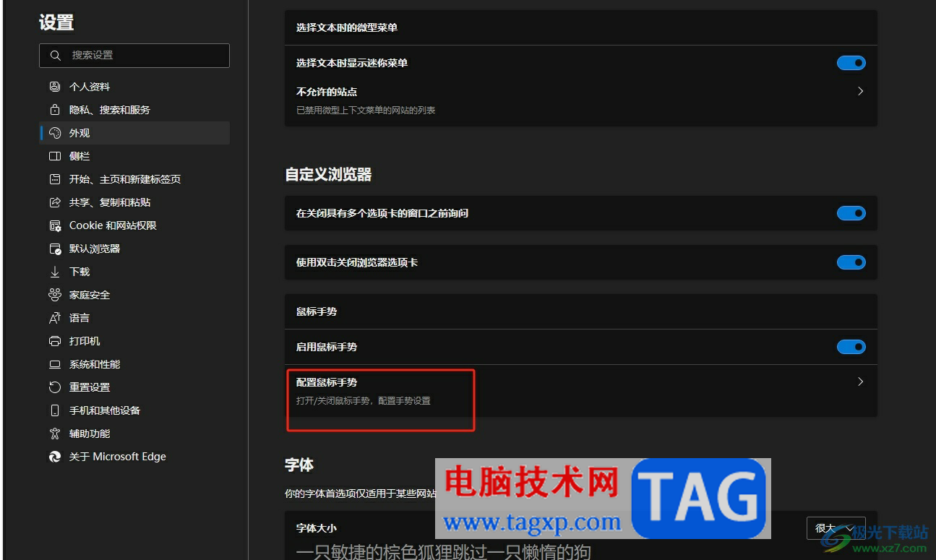Select the 下载 settings icon

click(56, 271)
